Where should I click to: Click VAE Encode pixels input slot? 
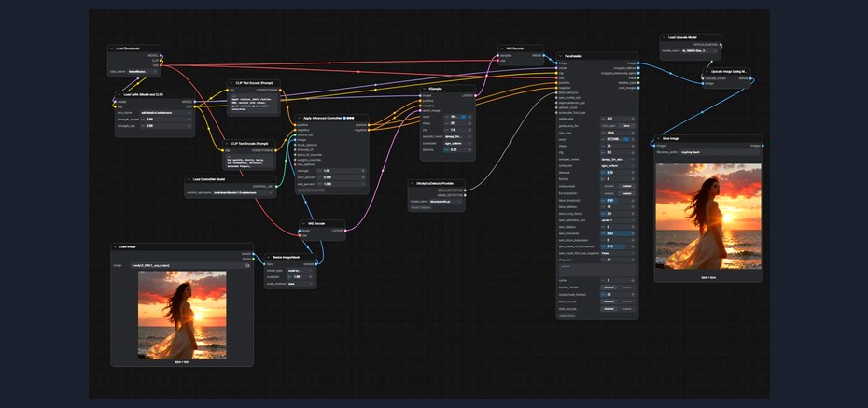(x=300, y=231)
